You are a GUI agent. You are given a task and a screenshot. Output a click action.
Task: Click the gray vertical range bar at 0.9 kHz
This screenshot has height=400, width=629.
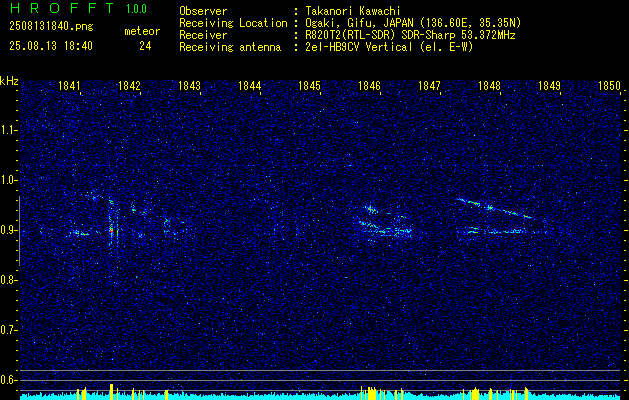pyautogui.click(x=19, y=231)
